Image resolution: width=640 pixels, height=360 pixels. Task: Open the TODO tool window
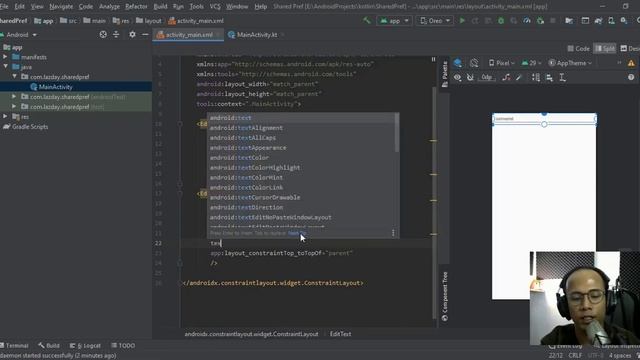[x=123, y=345]
